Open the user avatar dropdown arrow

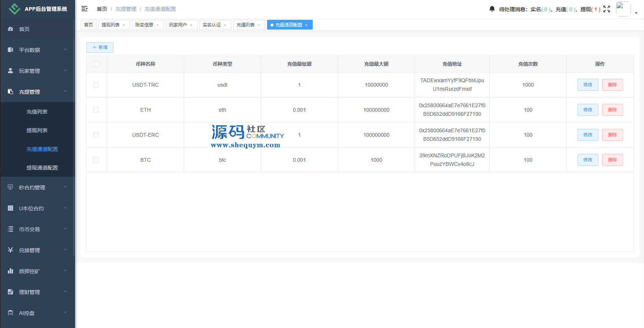point(636,13)
